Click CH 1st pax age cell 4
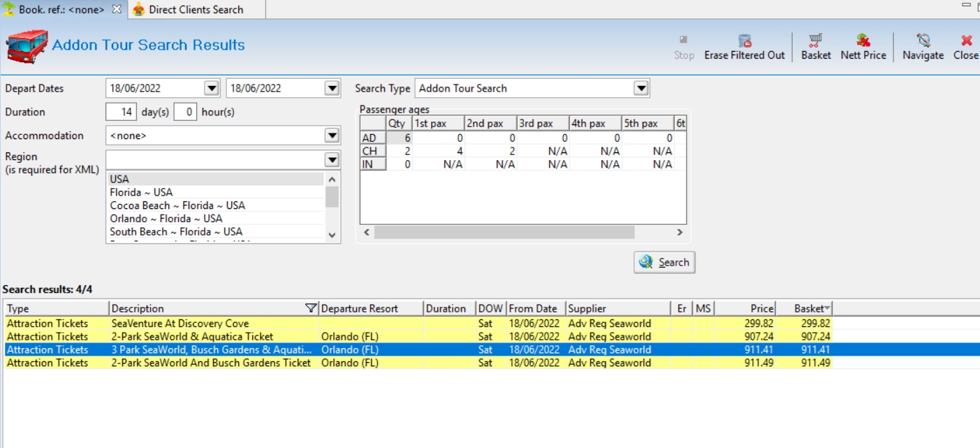980x448 pixels. [x=438, y=151]
